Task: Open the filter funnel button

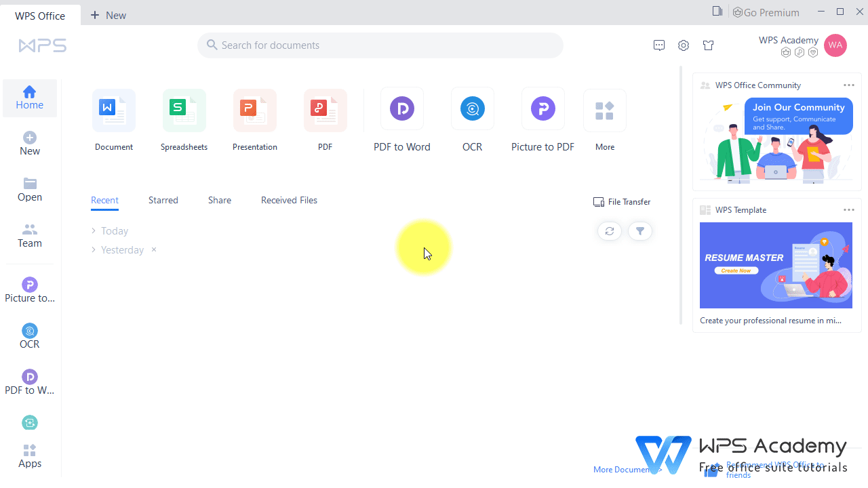Action: click(x=640, y=231)
